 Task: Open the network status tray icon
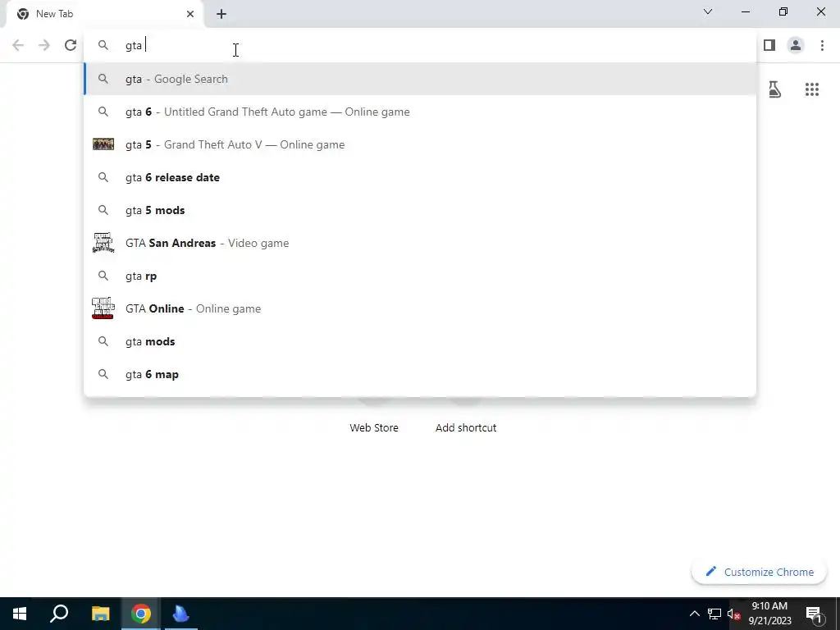(x=714, y=614)
